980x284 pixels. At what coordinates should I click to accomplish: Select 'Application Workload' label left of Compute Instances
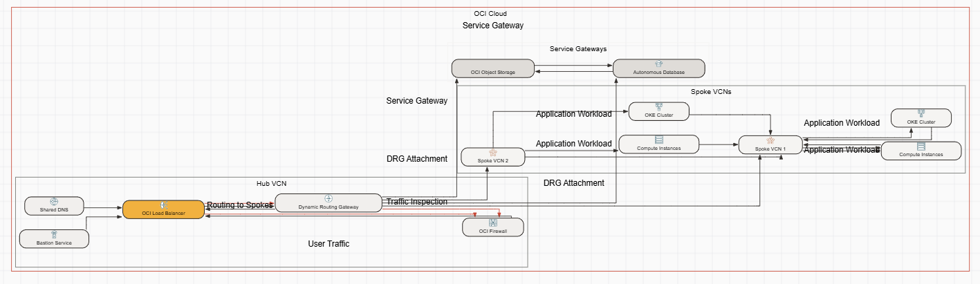(x=574, y=144)
